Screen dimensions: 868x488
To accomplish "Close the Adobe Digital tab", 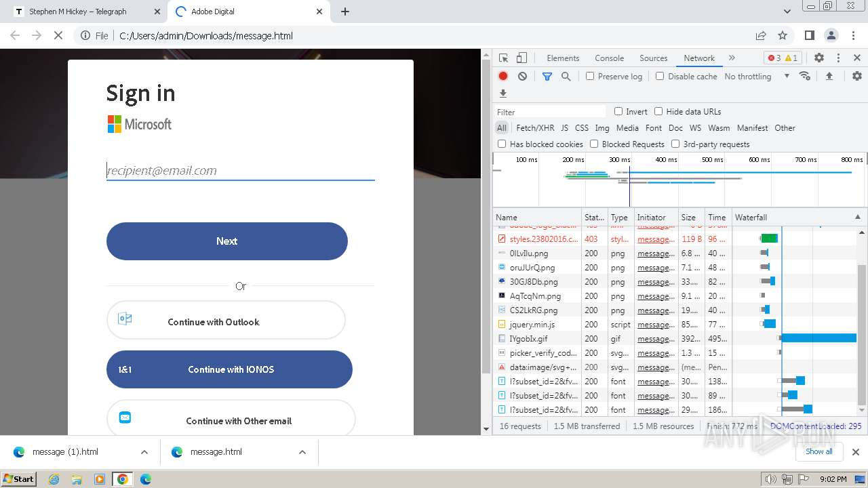I will [320, 12].
